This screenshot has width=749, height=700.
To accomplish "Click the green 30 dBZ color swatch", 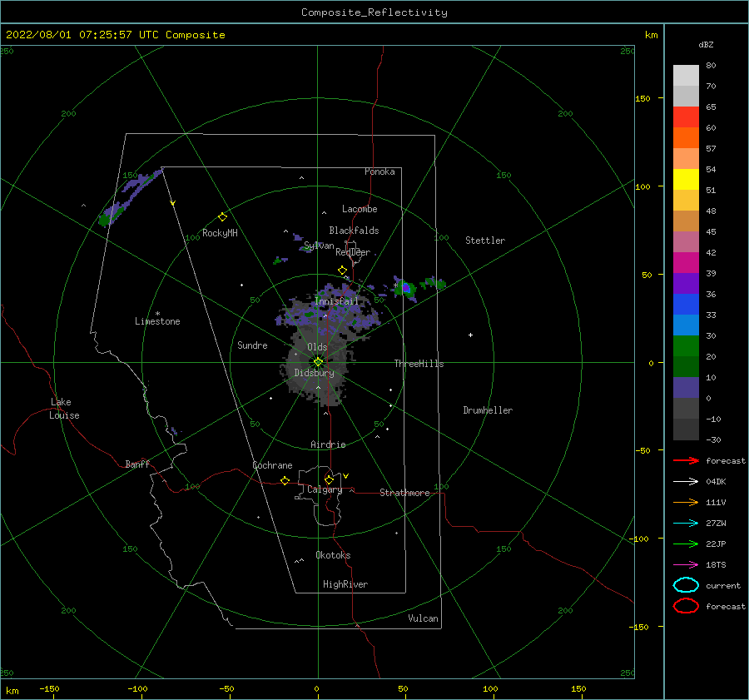I will tap(686, 346).
